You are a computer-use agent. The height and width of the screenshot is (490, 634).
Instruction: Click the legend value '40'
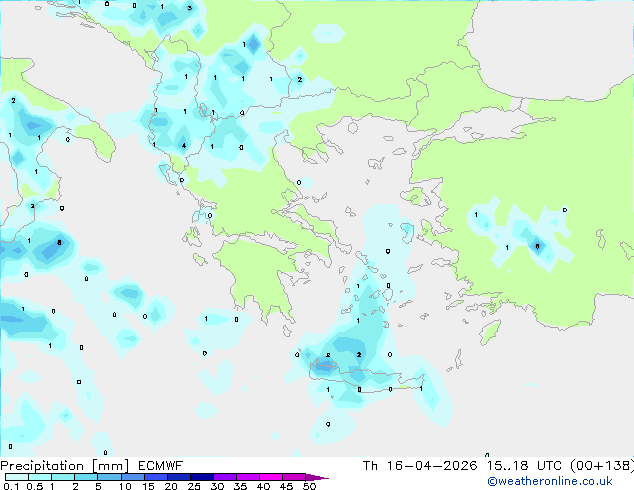point(263,486)
